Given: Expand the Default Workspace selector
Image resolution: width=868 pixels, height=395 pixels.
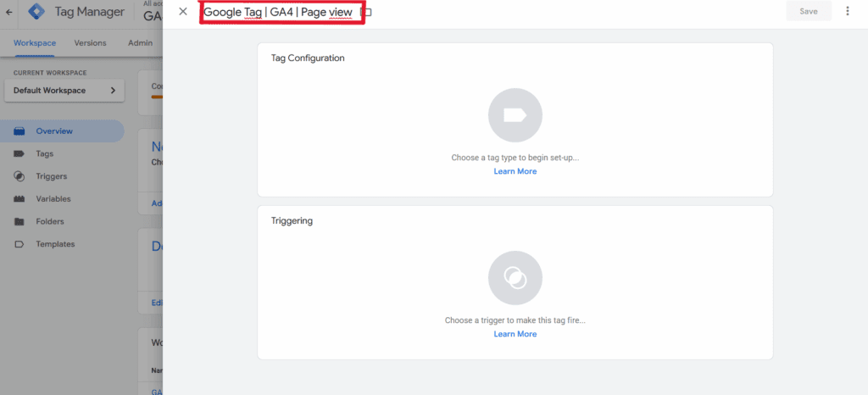Looking at the screenshot, I should tap(64, 90).
